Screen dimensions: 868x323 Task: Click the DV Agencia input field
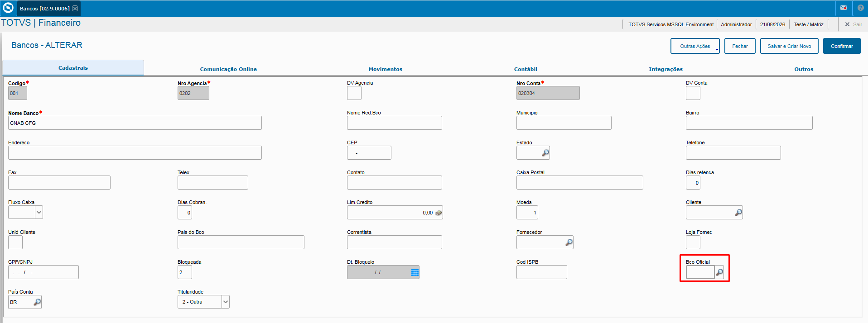click(354, 93)
